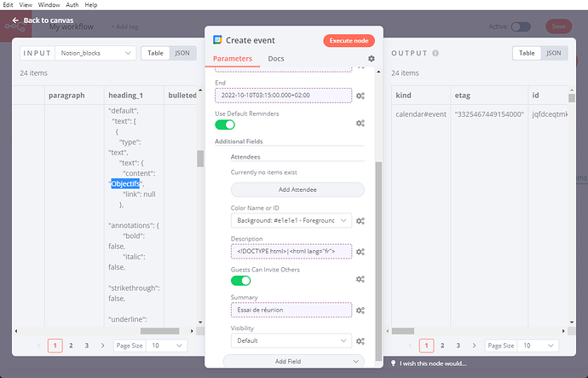Click the Summary field Essai de réunion
Screen dimensions: 588x378
click(291, 310)
